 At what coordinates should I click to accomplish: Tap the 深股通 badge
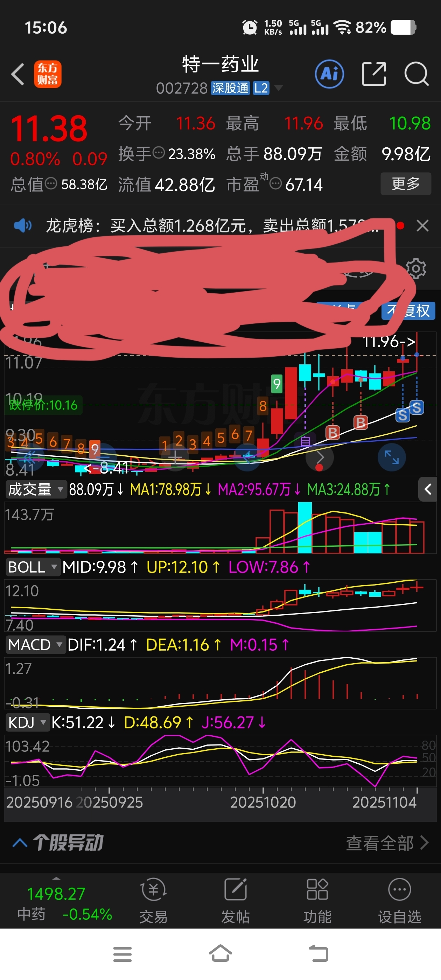(x=230, y=88)
